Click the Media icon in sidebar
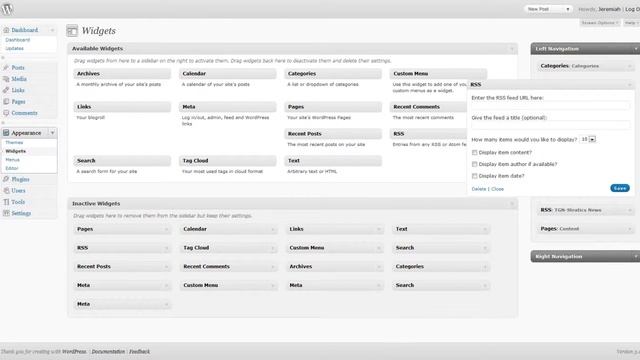Viewport: 640px width, 360px height. (x=6, y=79)
